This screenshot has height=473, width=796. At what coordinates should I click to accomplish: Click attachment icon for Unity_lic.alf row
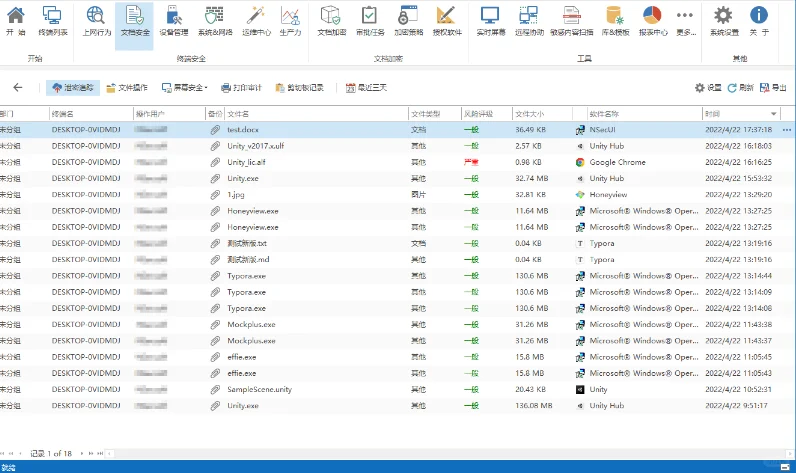215,162
